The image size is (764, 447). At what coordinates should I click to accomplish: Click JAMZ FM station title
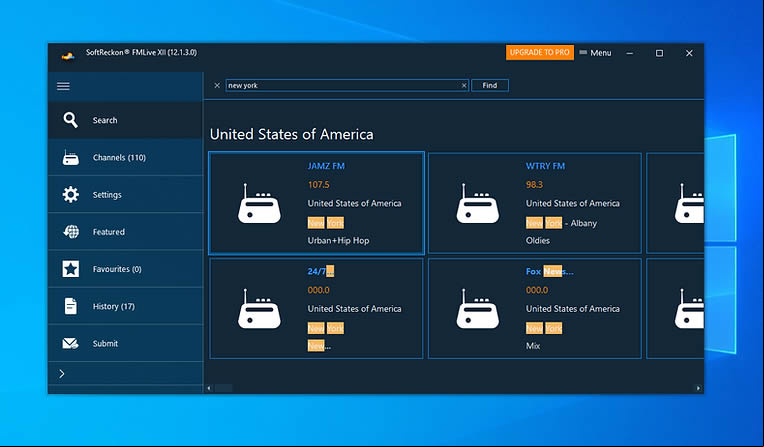(x=326, y=166)
